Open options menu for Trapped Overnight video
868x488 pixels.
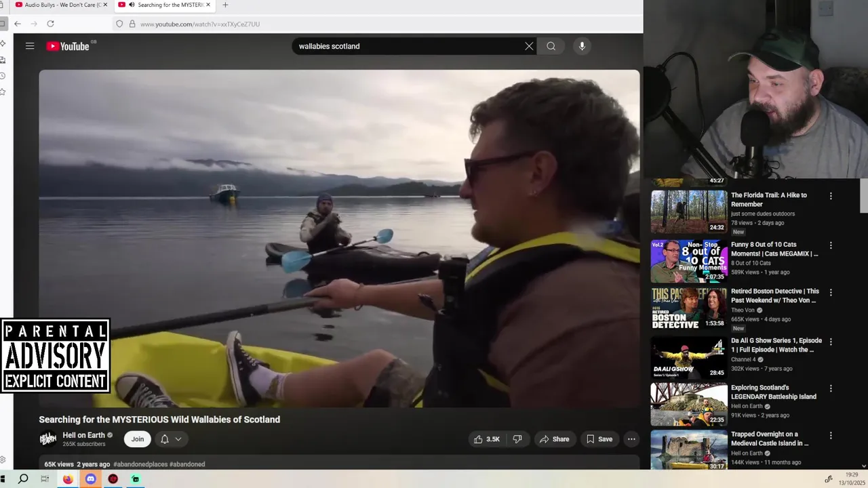[x=831, y=435]
